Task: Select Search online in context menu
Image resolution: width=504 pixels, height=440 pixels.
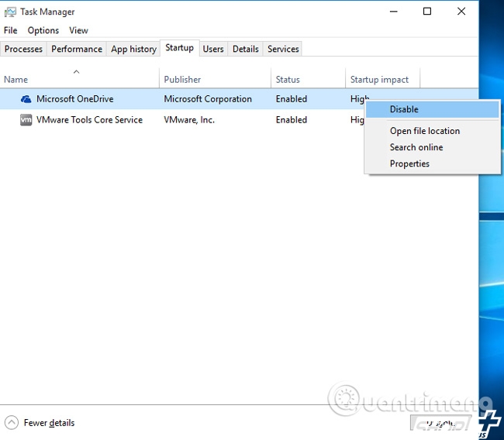Action: point(416,147)
